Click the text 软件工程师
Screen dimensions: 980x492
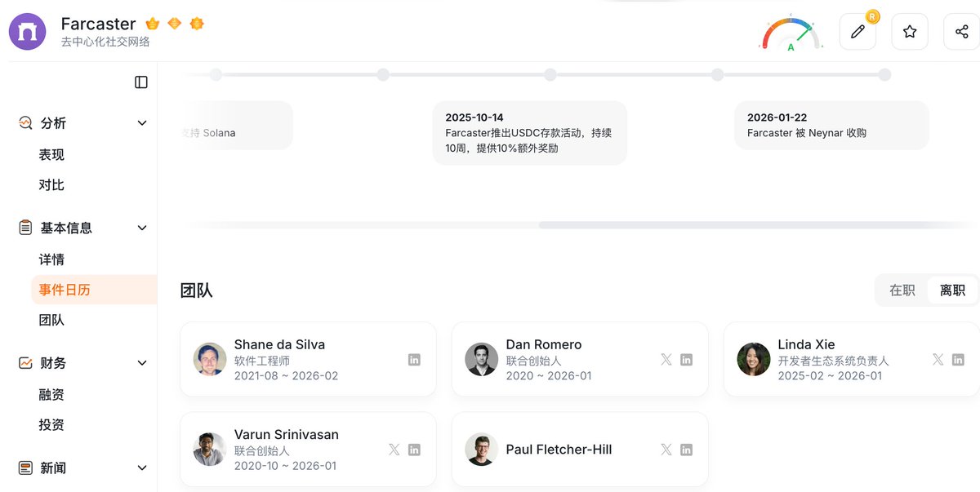tap(262, 361)
